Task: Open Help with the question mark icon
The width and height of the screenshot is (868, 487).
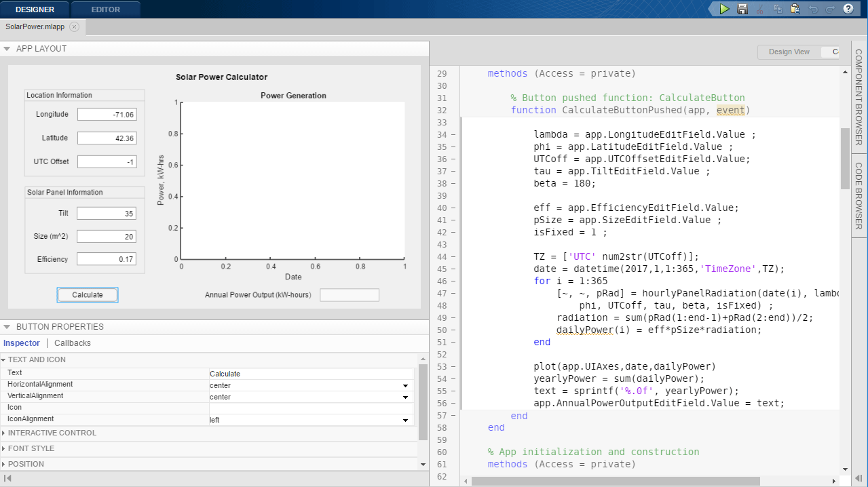Action: [848, 9]
